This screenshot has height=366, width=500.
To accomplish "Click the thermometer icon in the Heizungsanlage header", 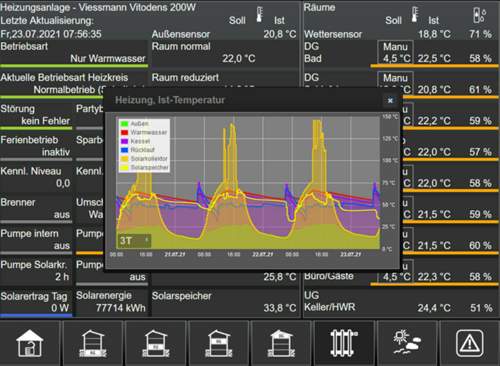I will tap(260, 15).
